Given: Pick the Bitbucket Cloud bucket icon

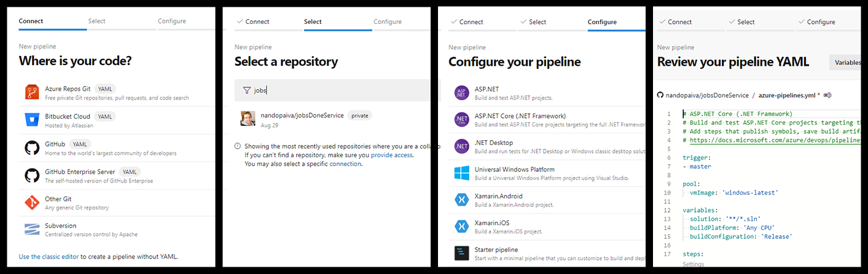Looking at the screenshot, I should [32, 120].
